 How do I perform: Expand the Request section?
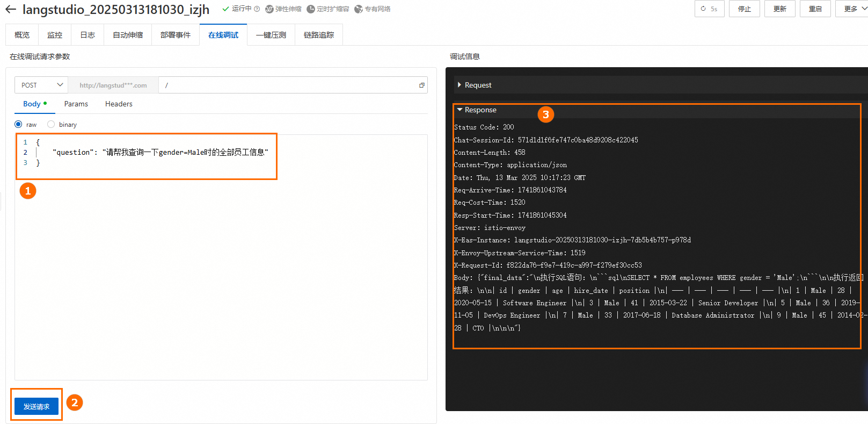(475, 85)
